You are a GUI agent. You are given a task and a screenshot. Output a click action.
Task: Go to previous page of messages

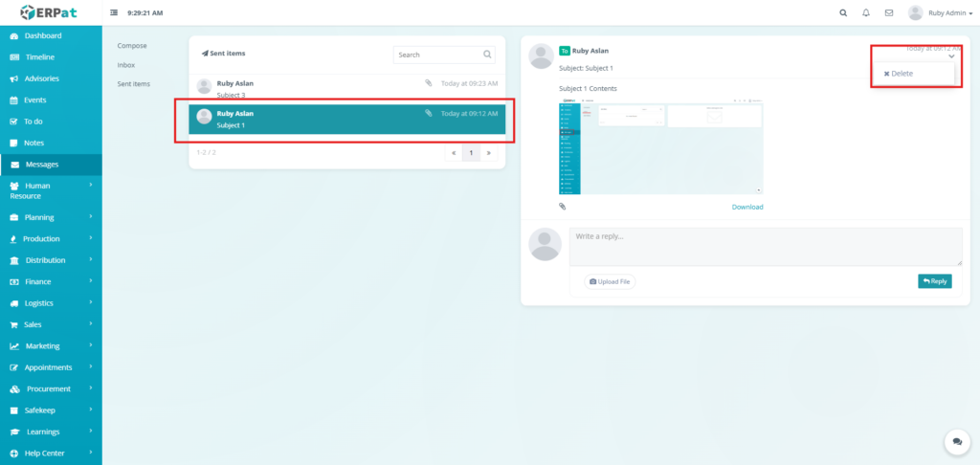click(454, 152)
